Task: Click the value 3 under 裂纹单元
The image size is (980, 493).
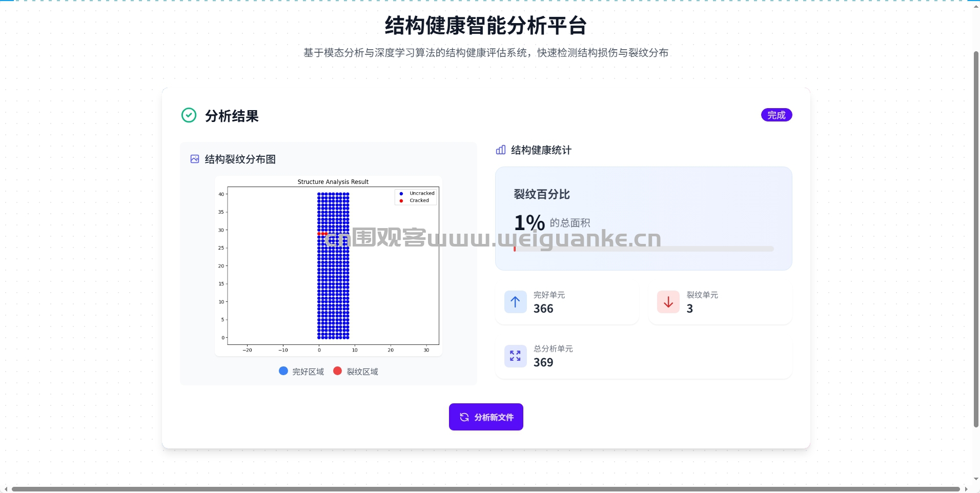Action: pyautogui.click(x=690, y=309)
